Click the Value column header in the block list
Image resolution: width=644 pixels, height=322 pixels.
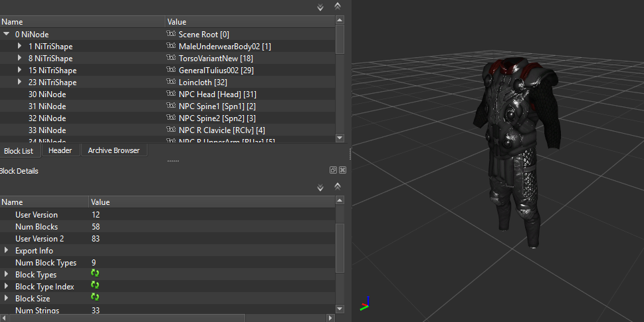[251, 22]
